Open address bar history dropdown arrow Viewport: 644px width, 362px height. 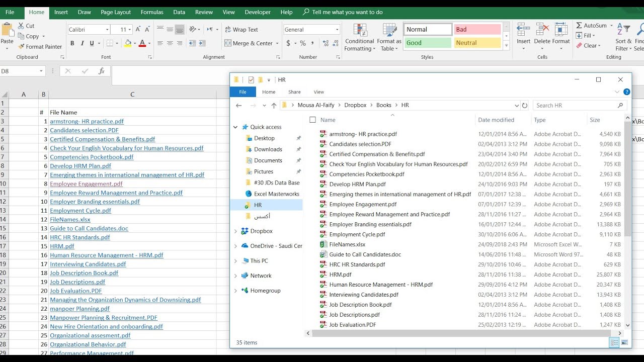click(516, 106)
